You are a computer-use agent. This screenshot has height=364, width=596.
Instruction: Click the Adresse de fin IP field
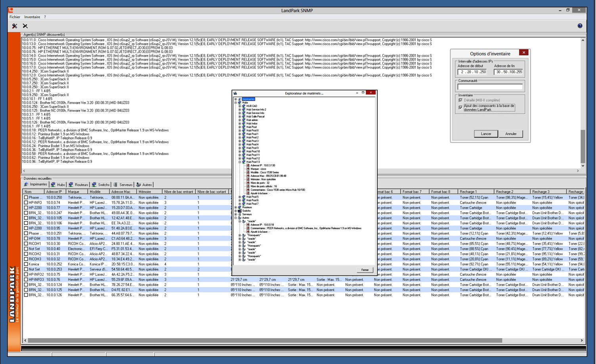click(509, 72)
